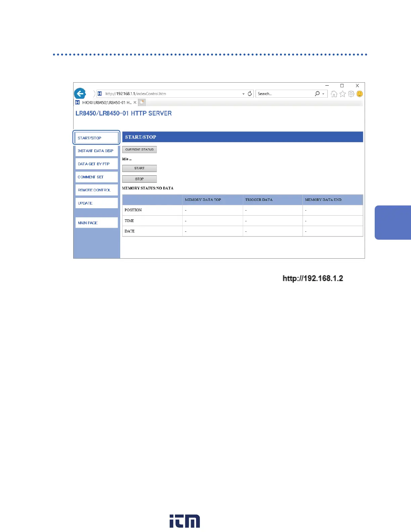Viewport: 411px width, 532px height.
Task: Open REMOTE CONTROL page
Action: (x=97, y=190)
